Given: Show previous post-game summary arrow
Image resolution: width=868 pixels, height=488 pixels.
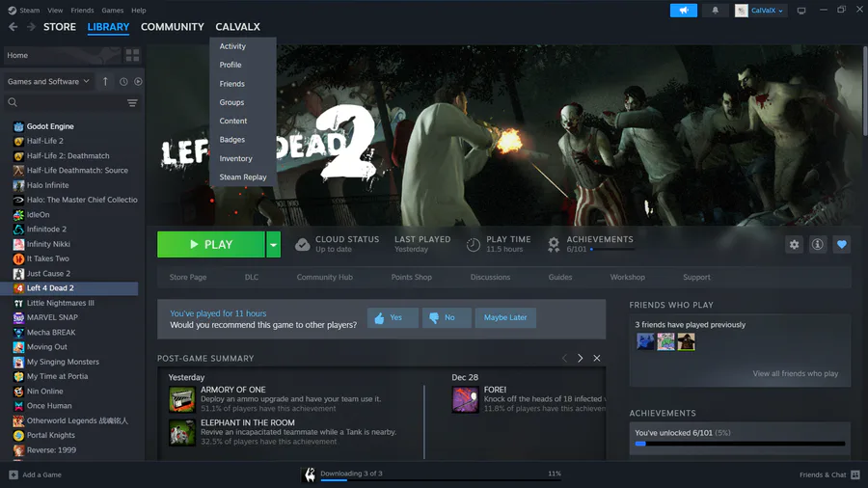Looking at the screenshot, I should (564, 359).
